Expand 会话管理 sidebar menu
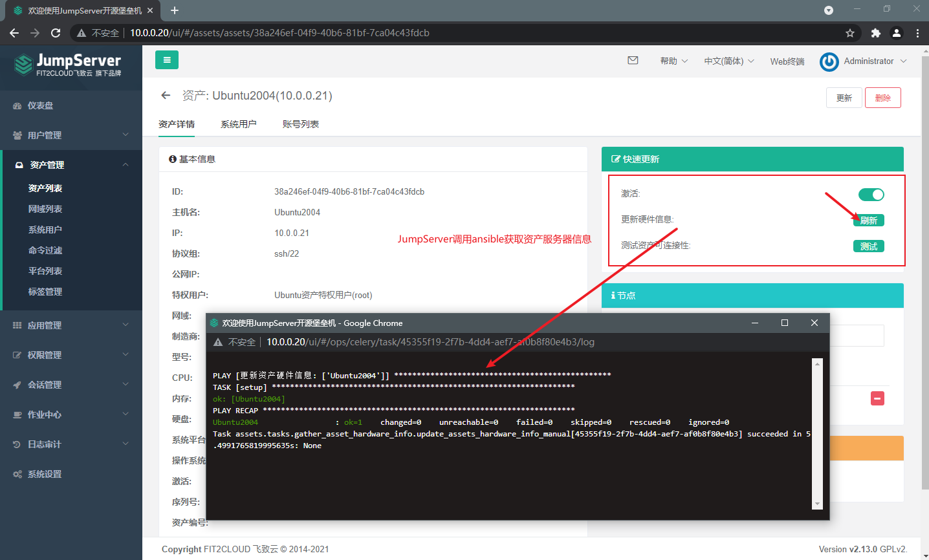 [71, 385]
